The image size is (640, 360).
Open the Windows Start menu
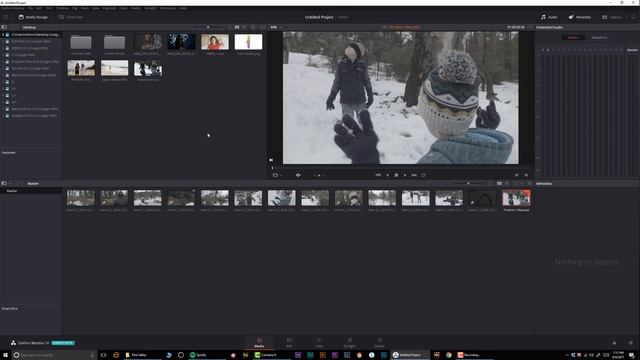pyautogui.click(x=5, y=355)
